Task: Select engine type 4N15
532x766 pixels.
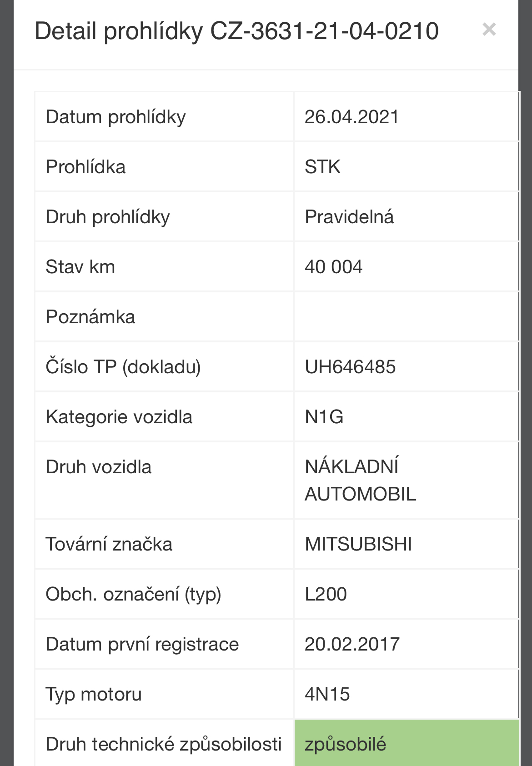Action: (x=327, y=694)
